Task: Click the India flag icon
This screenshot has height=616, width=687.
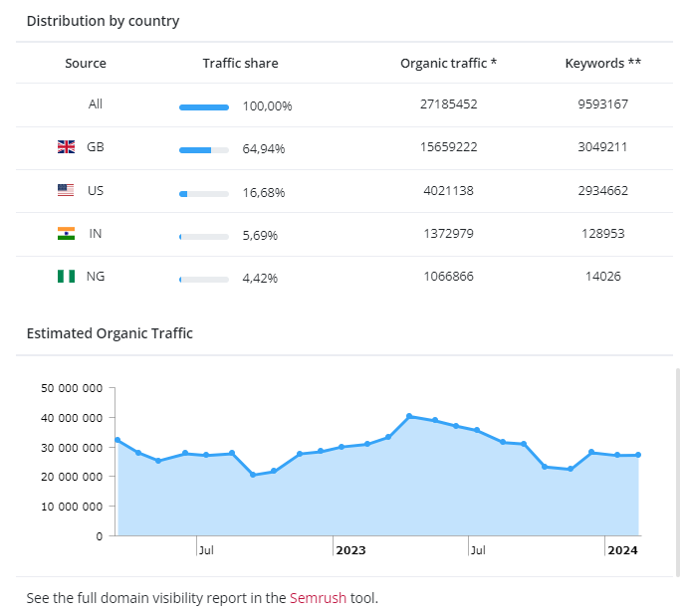Action: 66,233
